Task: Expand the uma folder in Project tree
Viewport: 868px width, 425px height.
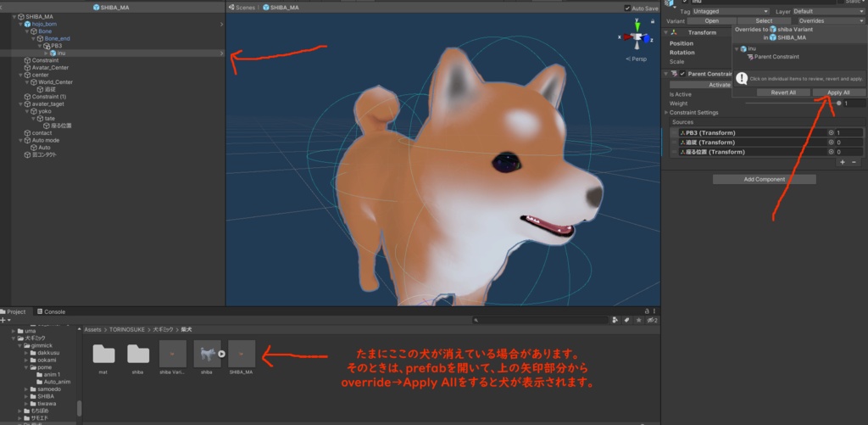Action: [14, 331]
